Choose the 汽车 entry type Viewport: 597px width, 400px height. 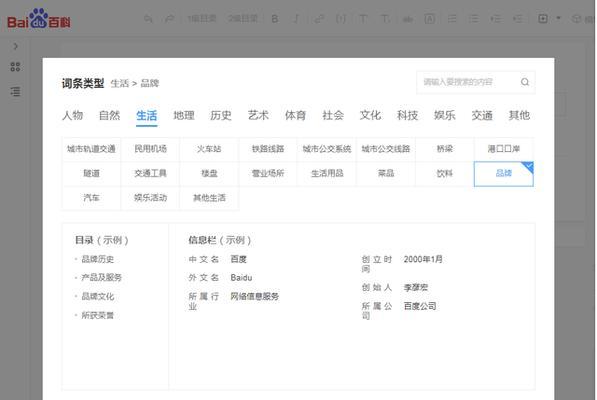[x=91, y=198]
